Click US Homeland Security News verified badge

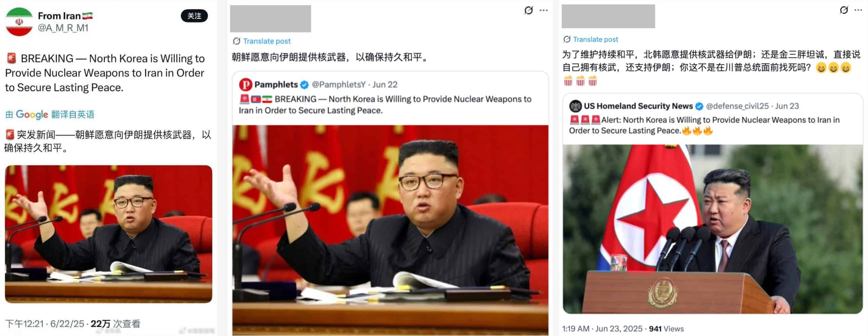pyautogui.click(x=699, y=106)
